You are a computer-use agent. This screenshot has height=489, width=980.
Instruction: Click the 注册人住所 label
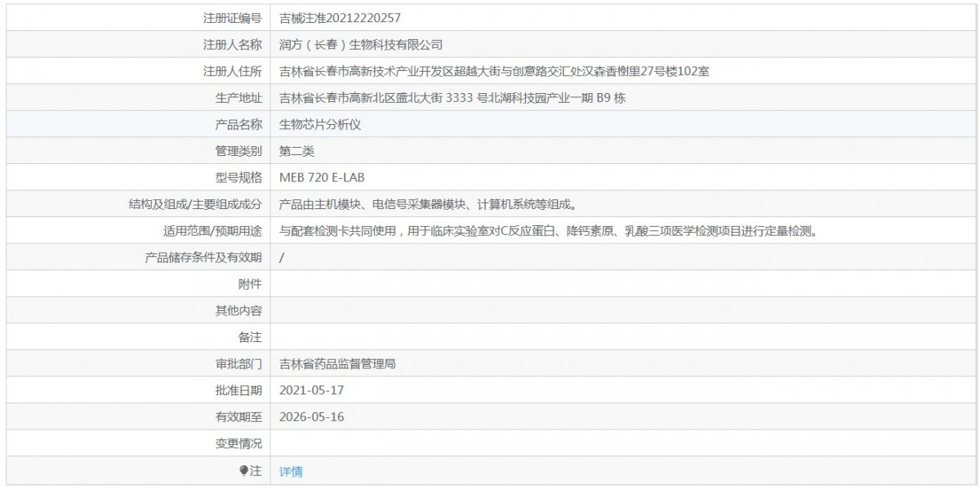[233, 71]
